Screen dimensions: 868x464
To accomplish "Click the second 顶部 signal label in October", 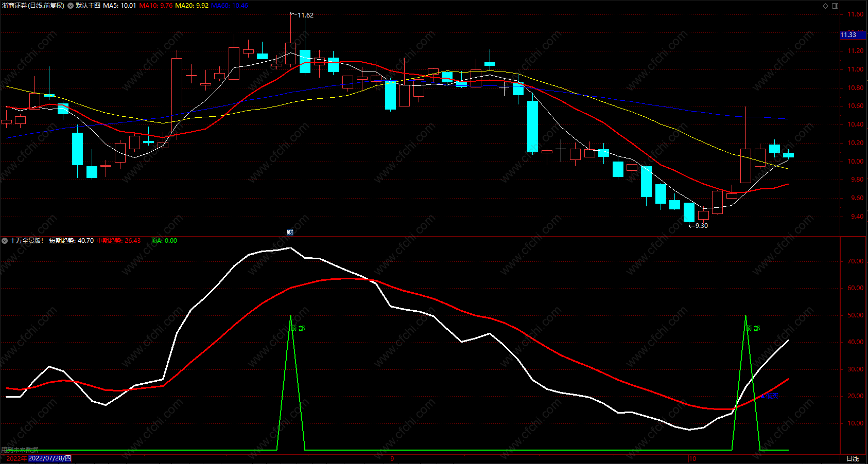I will point(753,328).
